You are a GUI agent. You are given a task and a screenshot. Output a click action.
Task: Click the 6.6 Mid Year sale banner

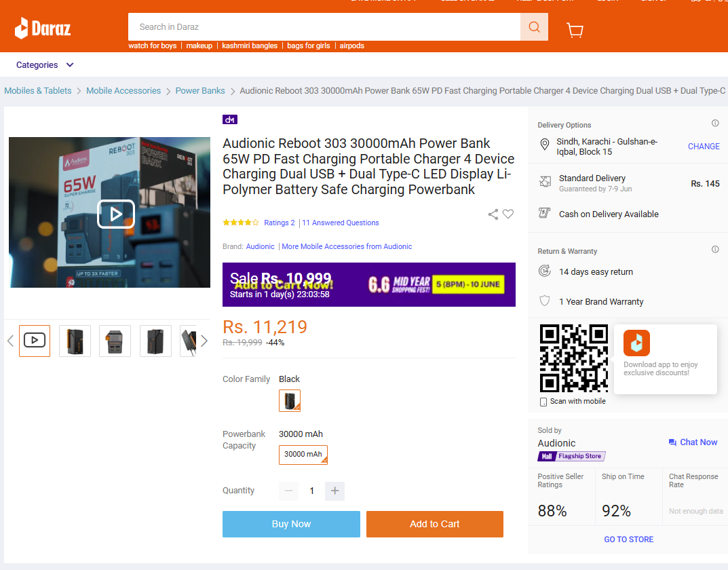369,284
